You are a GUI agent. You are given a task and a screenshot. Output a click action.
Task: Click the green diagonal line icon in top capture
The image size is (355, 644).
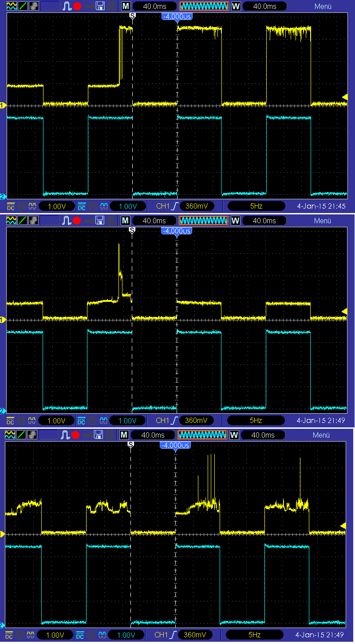point(22,6)
